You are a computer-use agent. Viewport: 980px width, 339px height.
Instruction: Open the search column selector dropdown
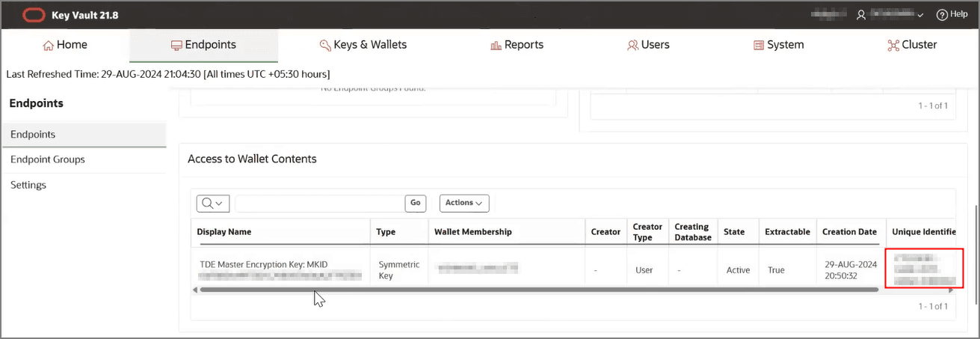click(x=212, y=203)
